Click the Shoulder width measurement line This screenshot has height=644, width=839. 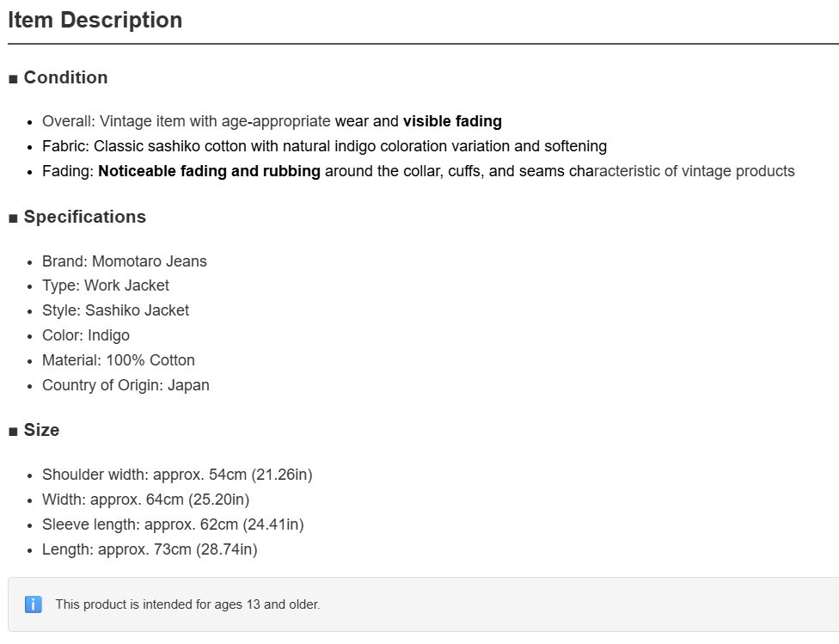click(177, 475)
